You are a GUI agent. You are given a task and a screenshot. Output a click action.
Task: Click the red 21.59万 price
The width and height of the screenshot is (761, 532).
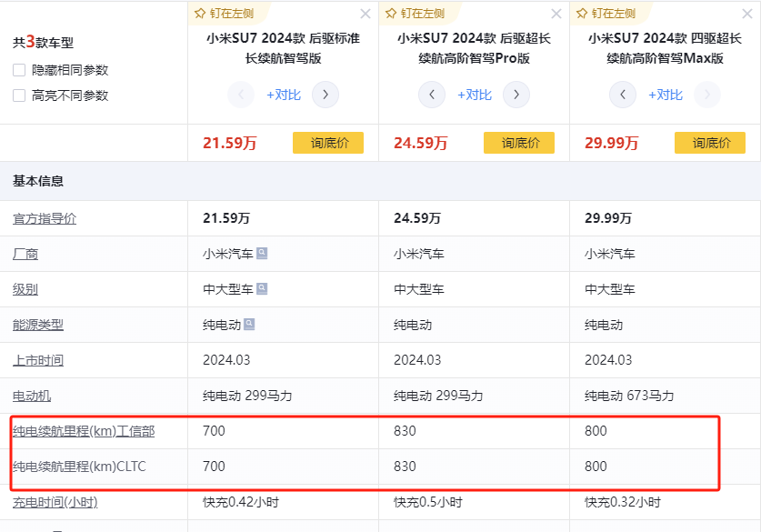229,143
